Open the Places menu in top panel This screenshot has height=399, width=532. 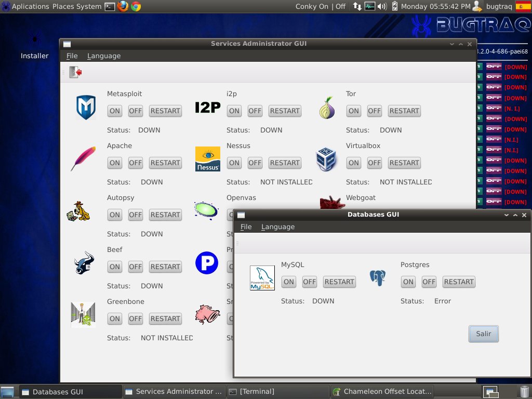pos(62,6)
